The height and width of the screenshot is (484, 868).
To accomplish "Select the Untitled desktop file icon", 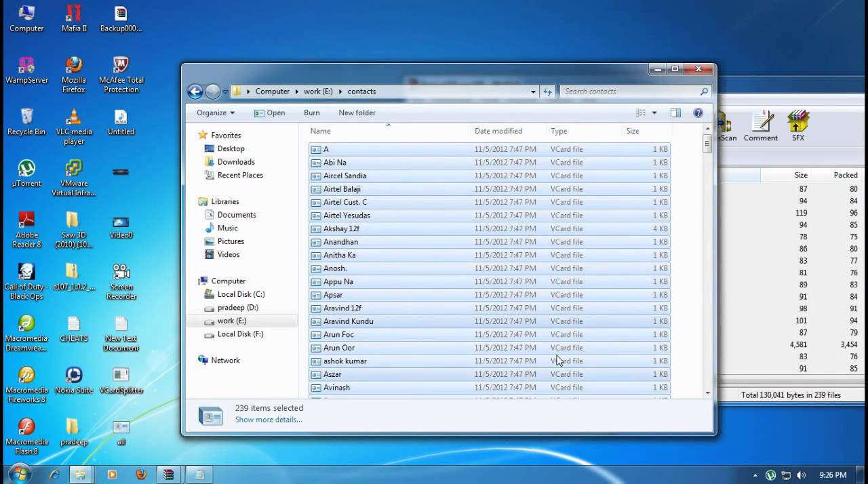I will pos(121,122).
